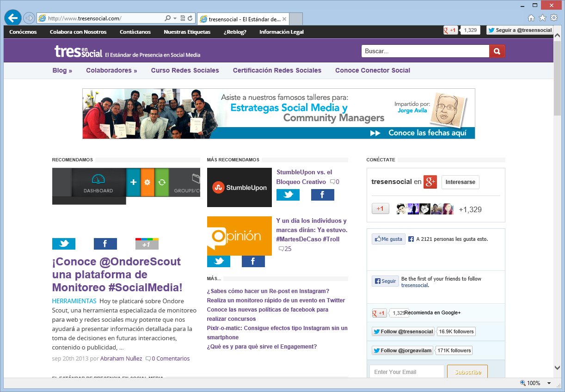
Task: Click the red search button
Action: [497, 51]
